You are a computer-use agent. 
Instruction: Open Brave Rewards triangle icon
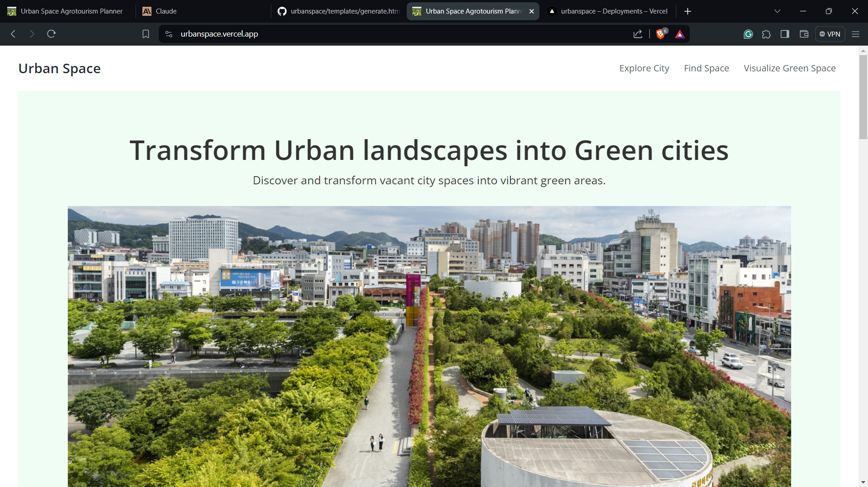(679, 34)
